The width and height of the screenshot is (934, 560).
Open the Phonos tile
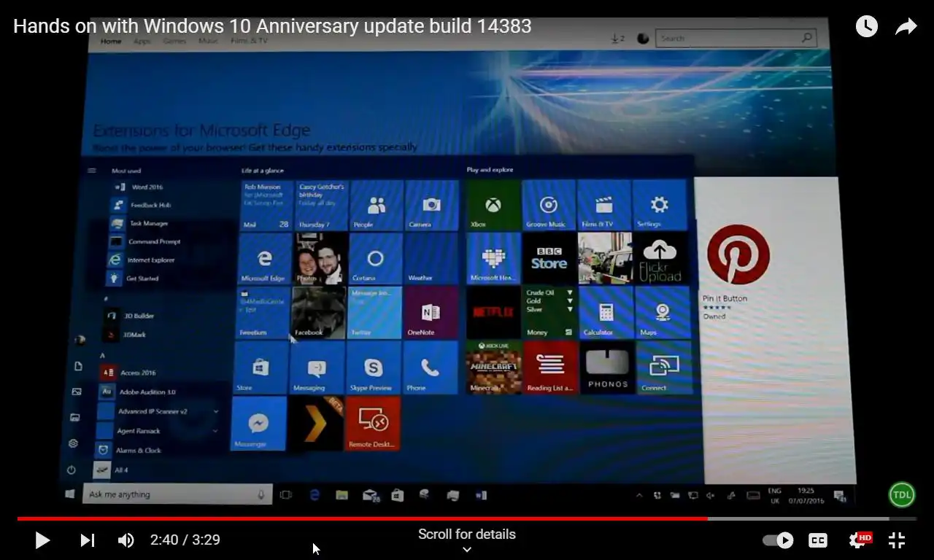tap(607, 367)
